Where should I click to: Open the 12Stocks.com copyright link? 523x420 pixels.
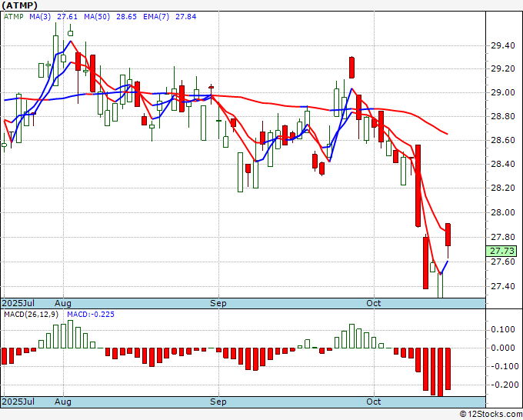click(491, 415)
